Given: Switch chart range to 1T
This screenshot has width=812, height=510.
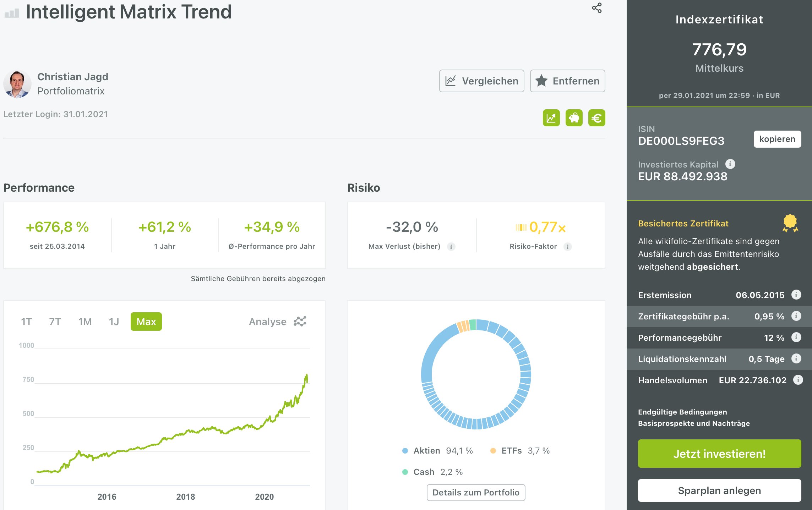Looking at the screenshot, I should pos(26,322).
